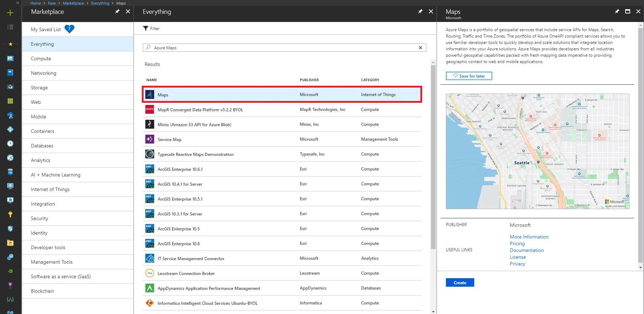
Task: Click the purple lightbulb sidebar icon
Action: pyautogui.click(x=10, y=285)
